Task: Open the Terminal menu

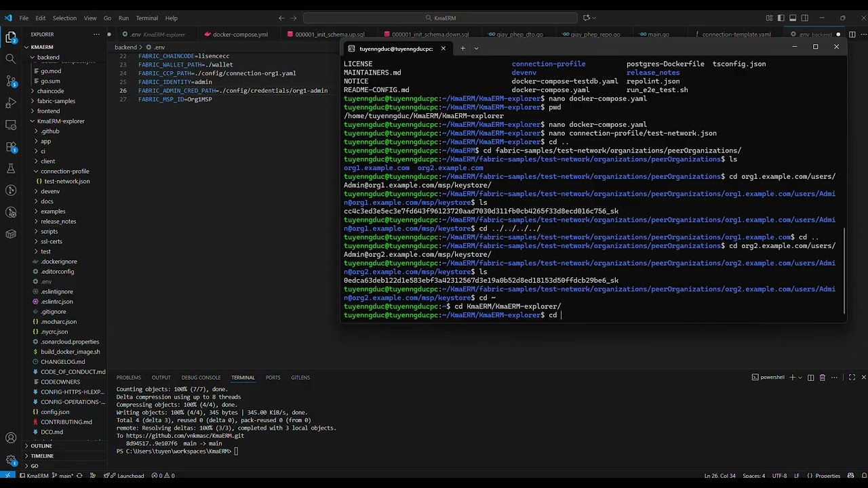Action: tap(146, 18)
